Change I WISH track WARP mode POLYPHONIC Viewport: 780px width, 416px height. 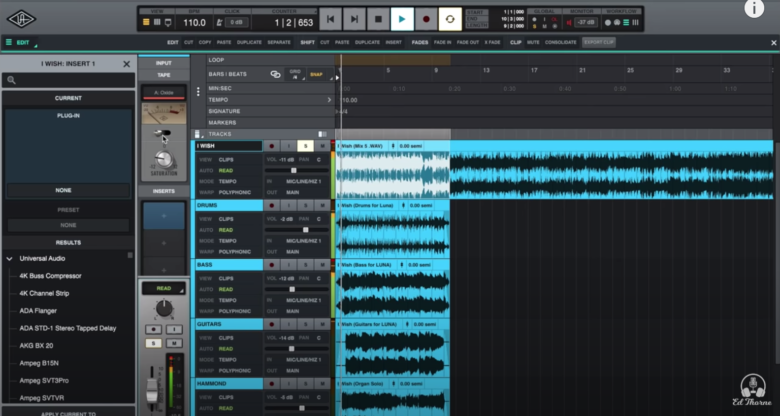click(x=235, y=192)
